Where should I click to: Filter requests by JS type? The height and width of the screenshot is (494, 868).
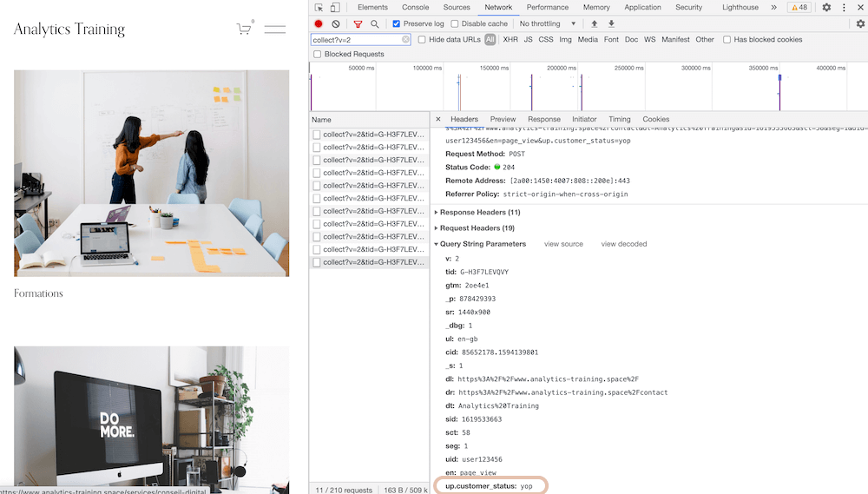(528, 39)
